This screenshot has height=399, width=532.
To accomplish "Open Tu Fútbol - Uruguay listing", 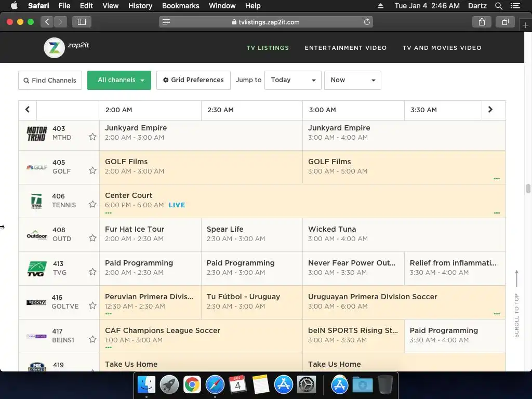I will (252, 302).
